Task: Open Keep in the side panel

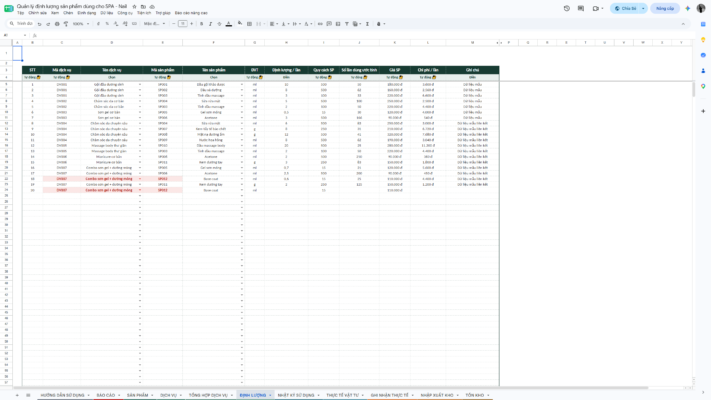Action: pos(703,40)
